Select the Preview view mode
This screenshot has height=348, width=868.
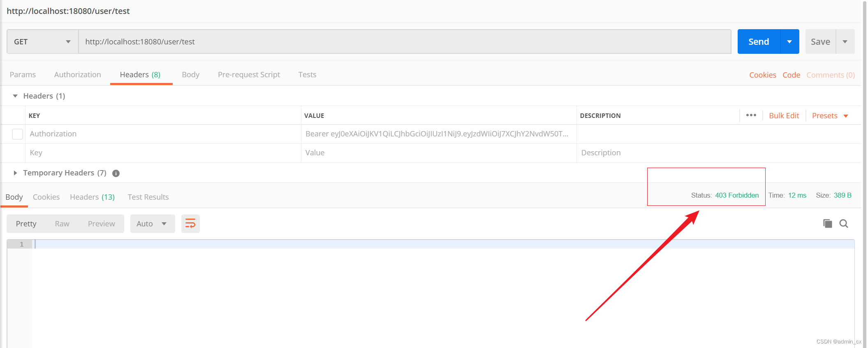101,224
